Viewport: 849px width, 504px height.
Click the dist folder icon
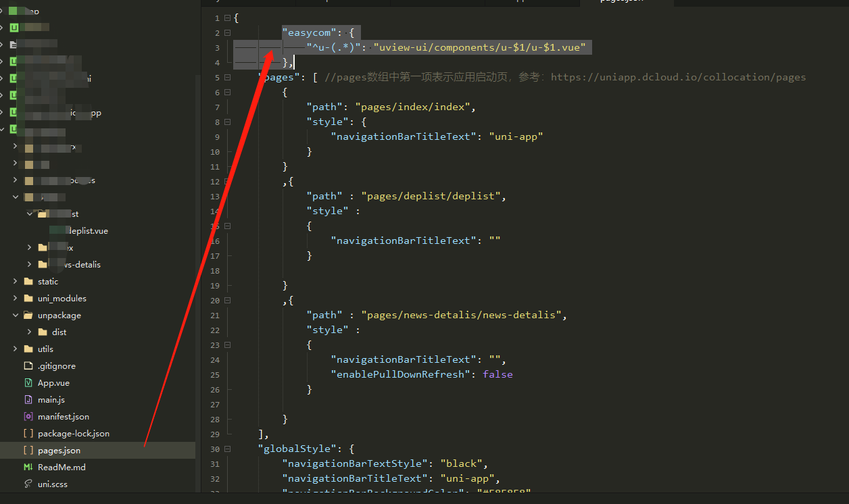(x=43, y=332)
